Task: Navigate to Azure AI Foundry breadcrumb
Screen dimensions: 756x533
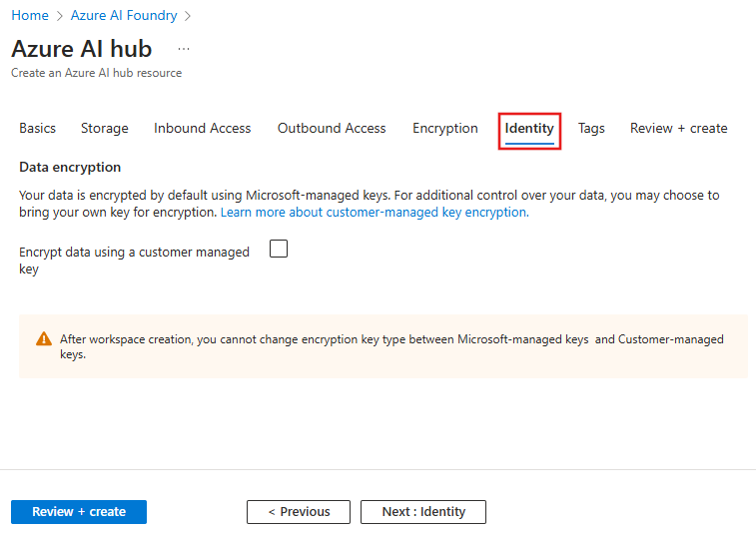Action: click(124, 15)
